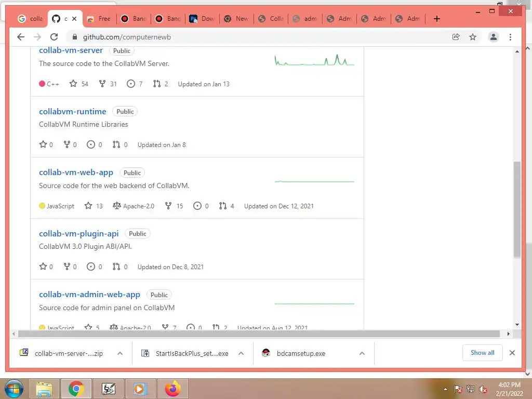The height and width of the screenshot is (399, 532).
Task: Click the horizontal page scrollbar
Action: click(x=259, y=334)
